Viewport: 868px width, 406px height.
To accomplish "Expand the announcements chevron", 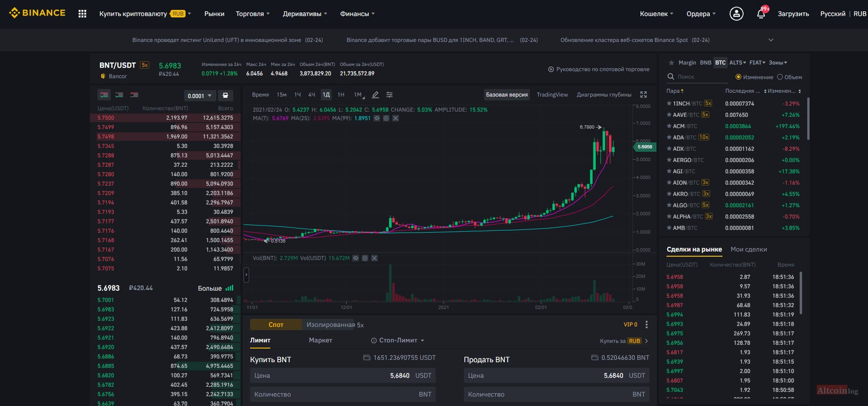I will (771, 40).
